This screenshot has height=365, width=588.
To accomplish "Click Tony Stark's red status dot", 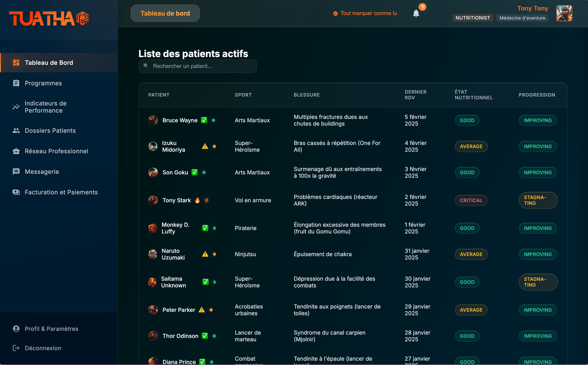I will [206, 200].
